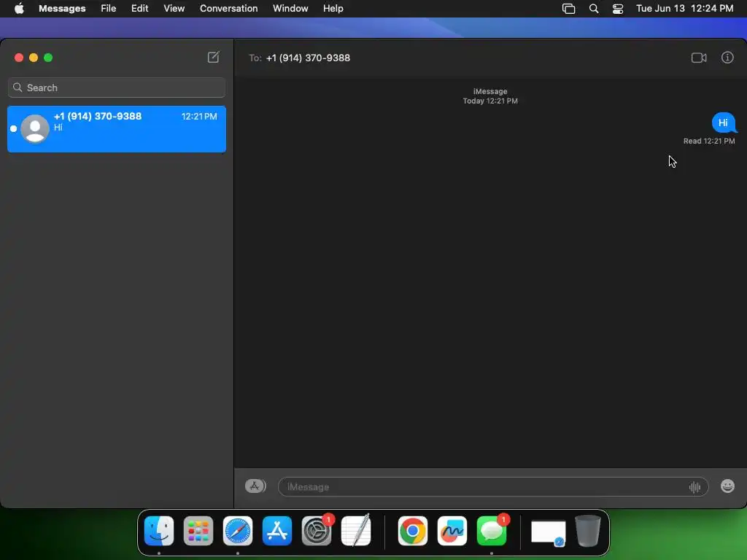Open Launchpad from the Dock
The width and height of the screenshot is (747, 560).
click(198, 531)
